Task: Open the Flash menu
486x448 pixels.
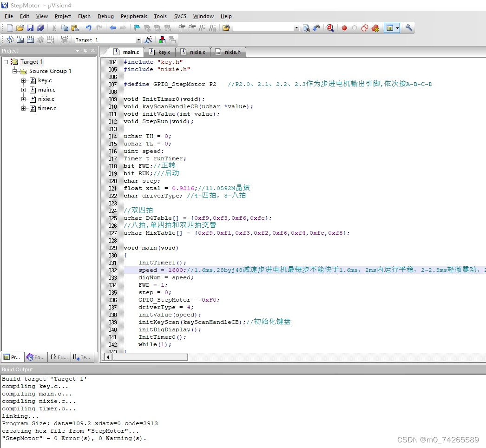Action: (84, 16)
